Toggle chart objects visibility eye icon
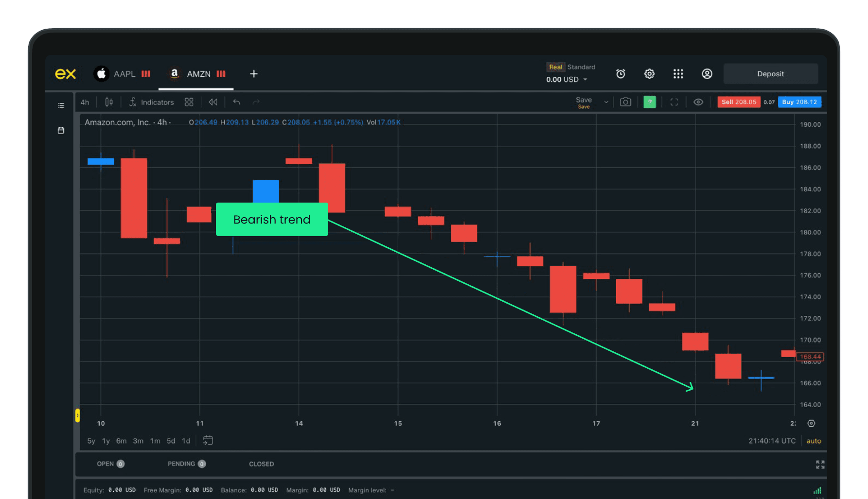Image resolution: width=868 pixels, height=499 pixels. tap(698, 102)
